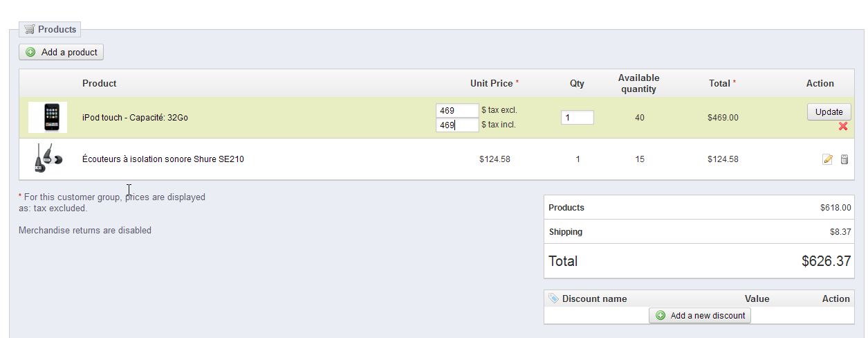The height and width of the screenshot is (338, 868).
Task: Focus the tax included unit price field
Action: click(x=458, y=125)
